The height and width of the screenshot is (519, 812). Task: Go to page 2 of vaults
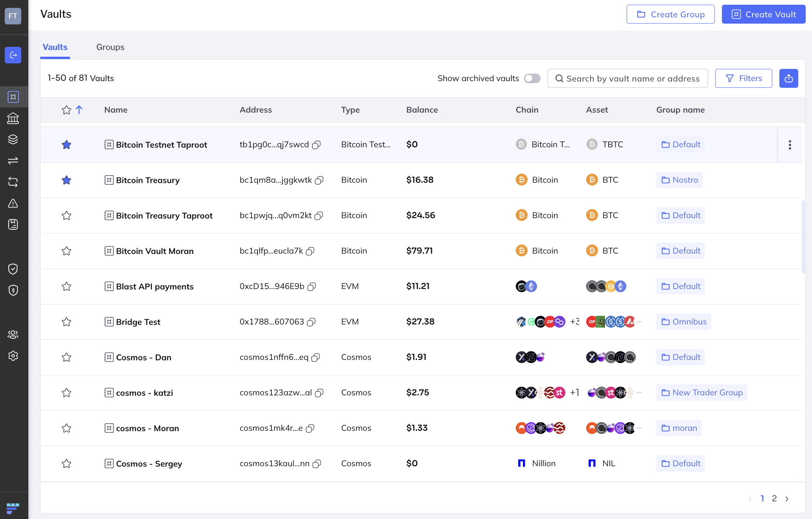774,499
